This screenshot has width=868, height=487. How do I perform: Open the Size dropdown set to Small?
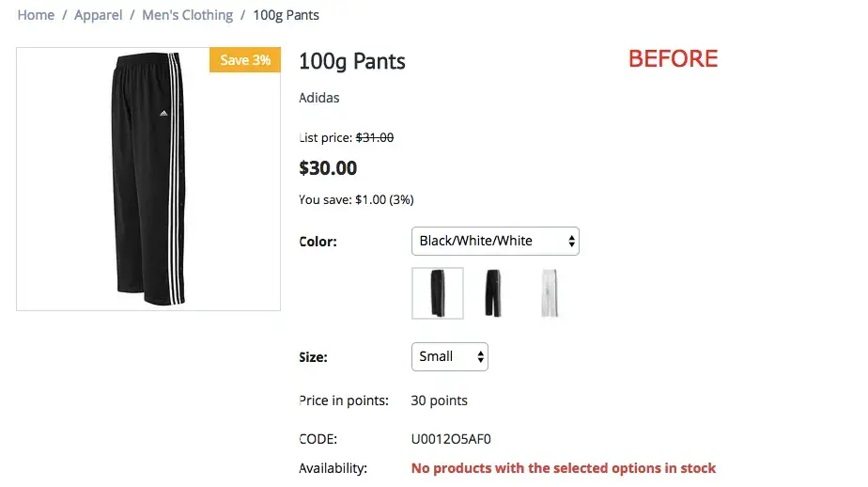tap(449, 356)
